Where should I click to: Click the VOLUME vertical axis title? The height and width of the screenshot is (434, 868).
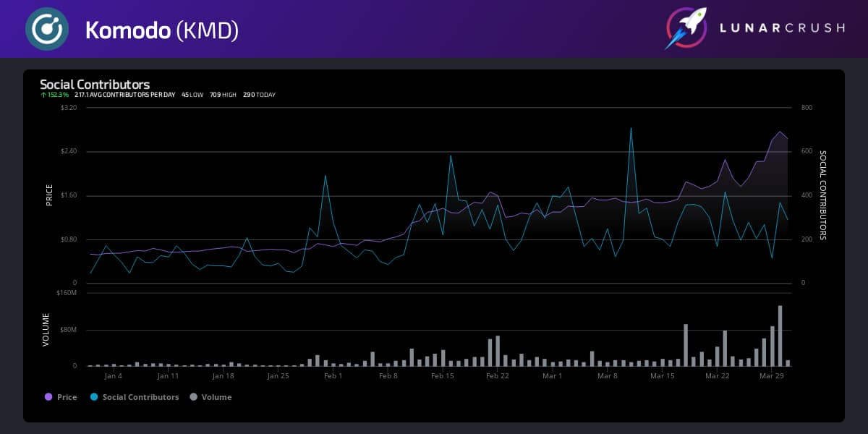point(46,330)
